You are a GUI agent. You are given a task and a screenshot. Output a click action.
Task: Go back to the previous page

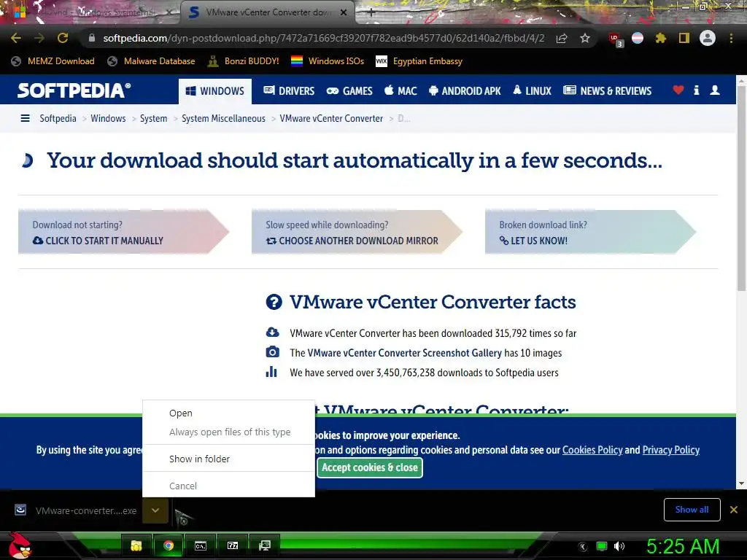[x=16, y=38]
